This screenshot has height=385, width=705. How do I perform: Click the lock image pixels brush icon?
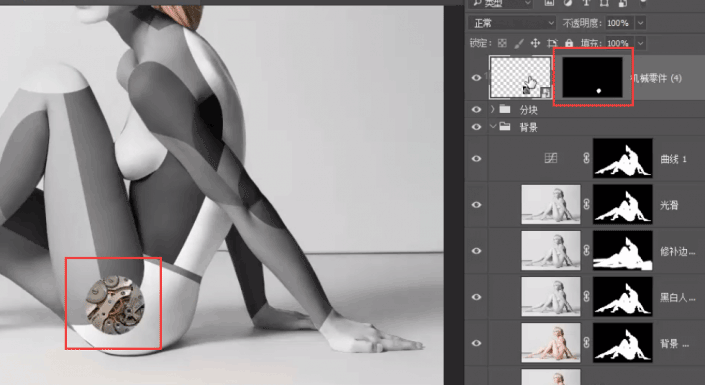(518, 43)
